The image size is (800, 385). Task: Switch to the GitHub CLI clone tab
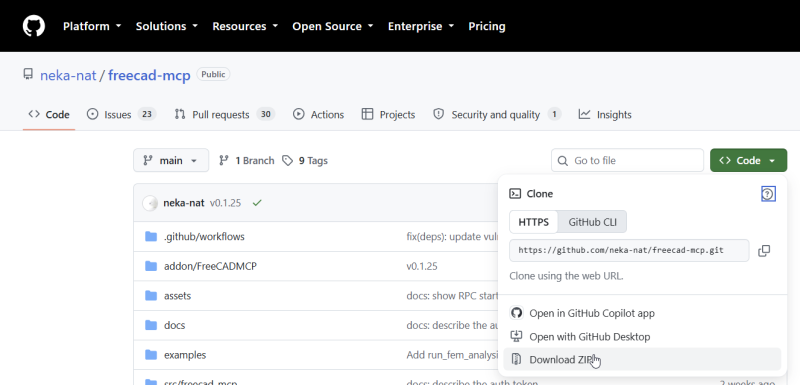592,222
